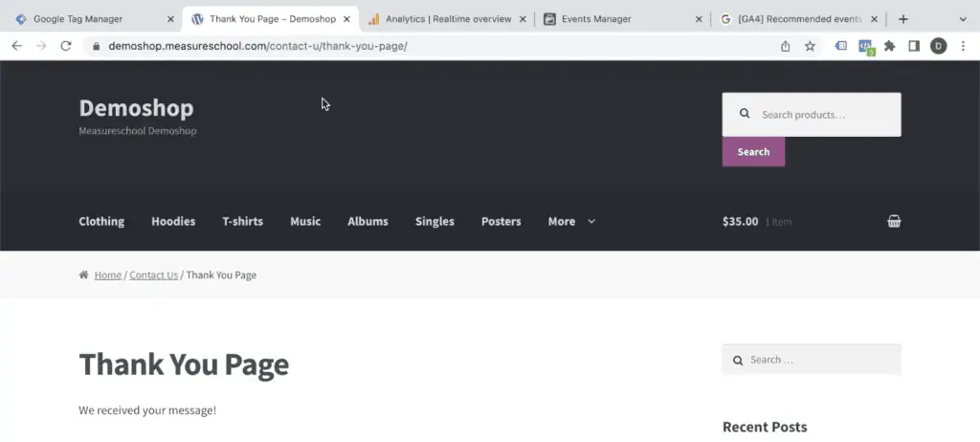Open the T-shirts menu item

pos(242,221)
